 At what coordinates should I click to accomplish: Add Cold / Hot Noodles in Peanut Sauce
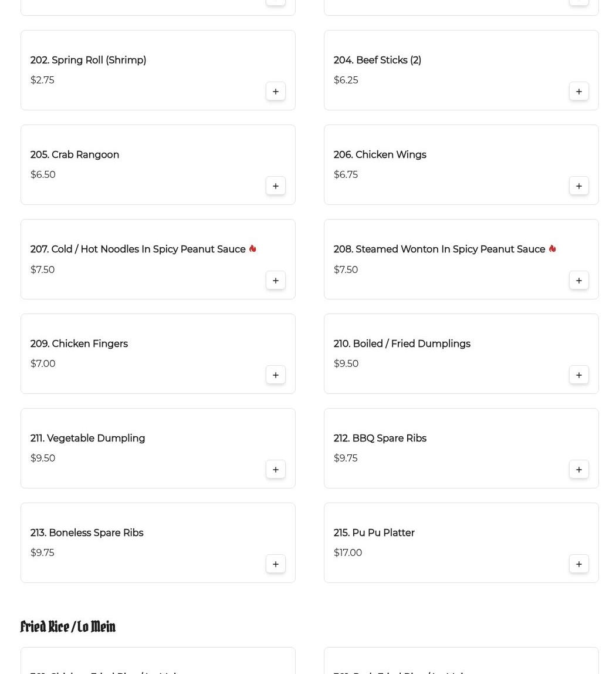tap(275, 281)
